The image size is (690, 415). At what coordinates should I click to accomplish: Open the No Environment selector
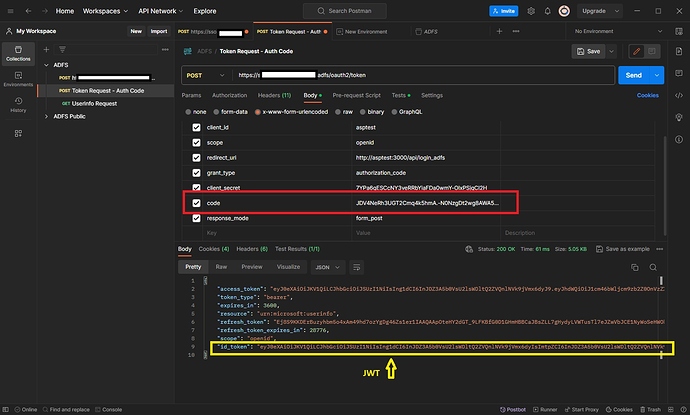tap(618, 31)
